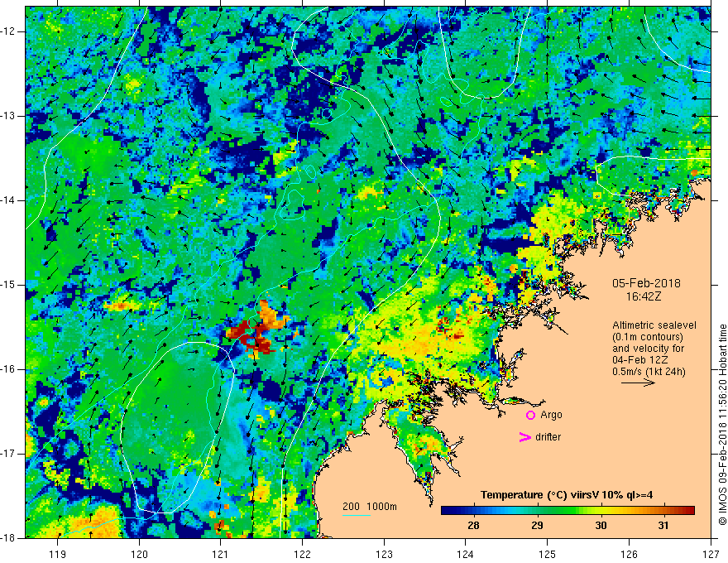Viewport: 728px width, 563px height.
Task: Click longitude axis label 122
Action: [x=302, y=554]
